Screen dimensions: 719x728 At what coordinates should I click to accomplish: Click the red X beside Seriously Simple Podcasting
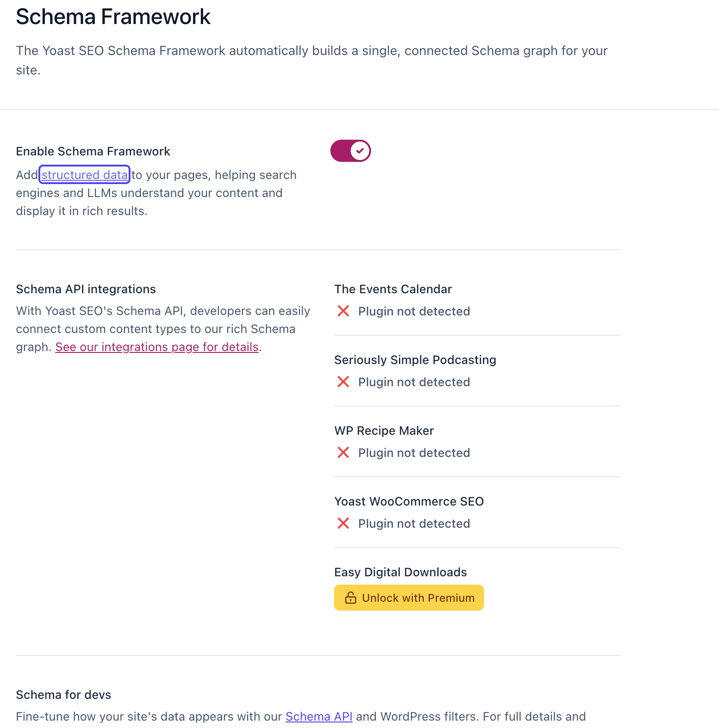click(343, 382)
